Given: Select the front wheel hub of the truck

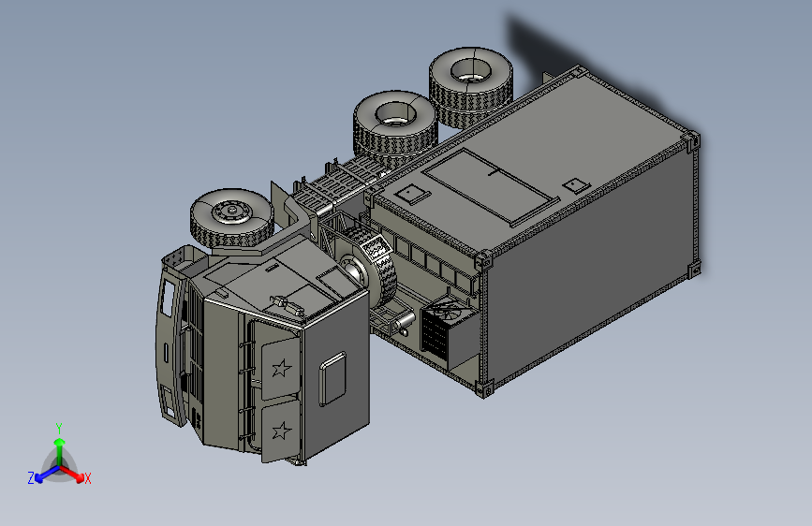Looking at the screenshot, I should tap(231, 211).
